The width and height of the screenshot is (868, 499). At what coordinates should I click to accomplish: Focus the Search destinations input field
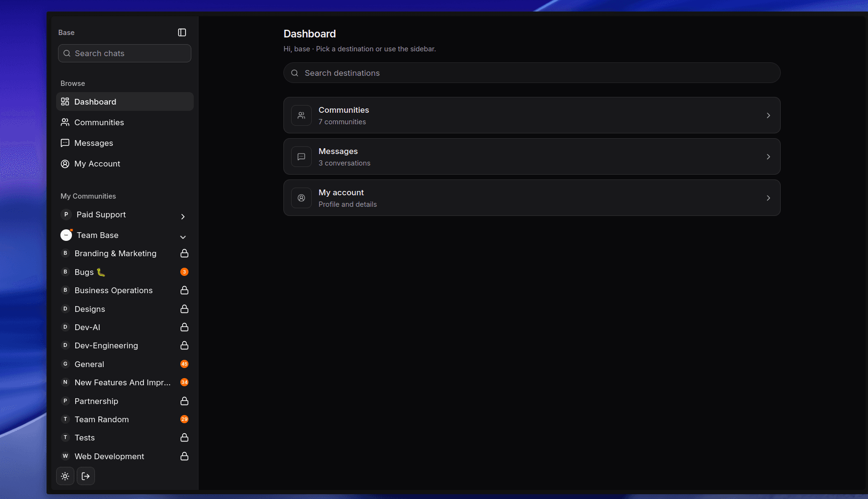532,73
